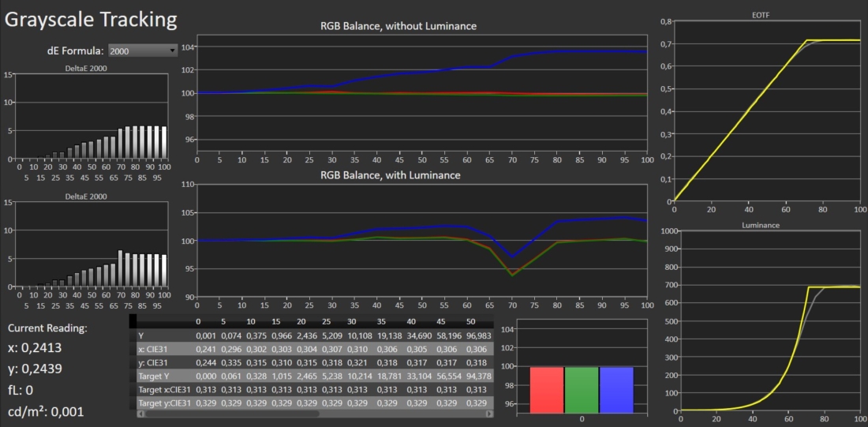Viewport: 868px width, 427px height.
Task: Click the left arrow of table scrollbar
Action: (x=140, y=414)
